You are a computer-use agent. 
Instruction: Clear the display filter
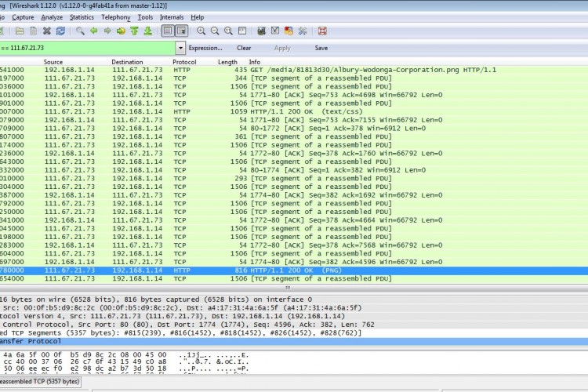coord(244,48)
